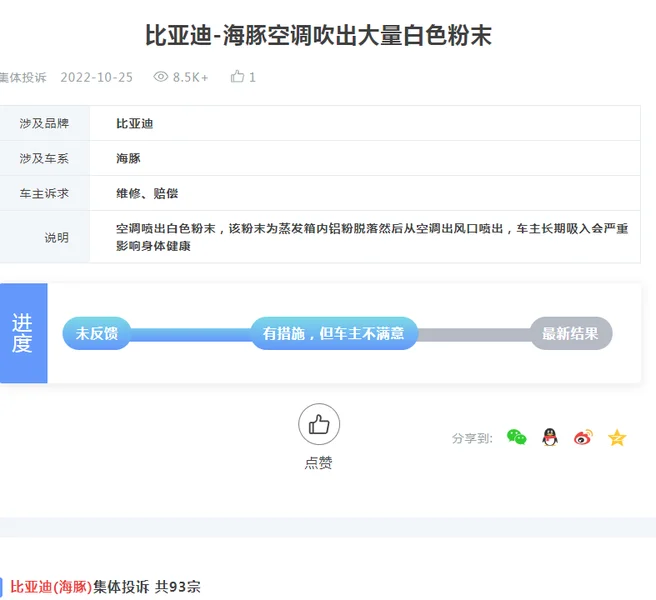Click the 涉及车系 row label
Viewport: 656px width, 600px height.
(x=44, y=159)
